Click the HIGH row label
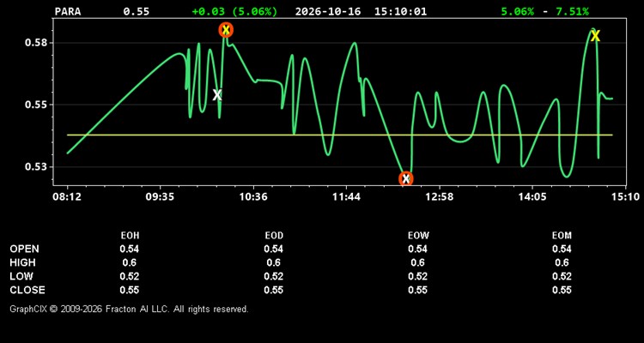Viewport: 644px width, 343px height. [23, 262]
